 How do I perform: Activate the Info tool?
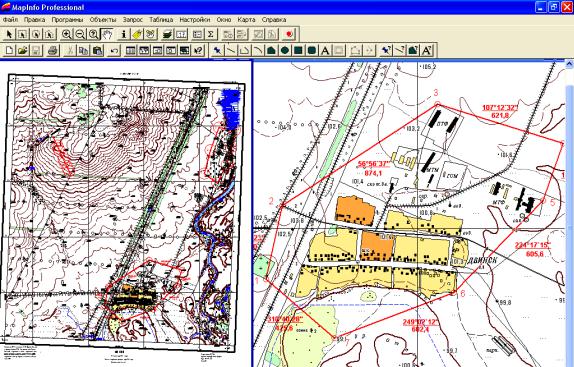(x=124, y=34)
